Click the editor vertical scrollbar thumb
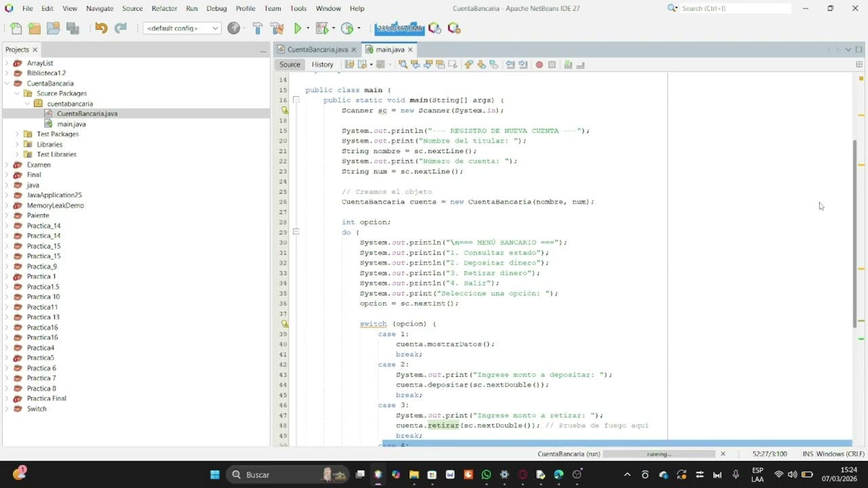This screenshot has width=868, height=488. coord(854,234)
